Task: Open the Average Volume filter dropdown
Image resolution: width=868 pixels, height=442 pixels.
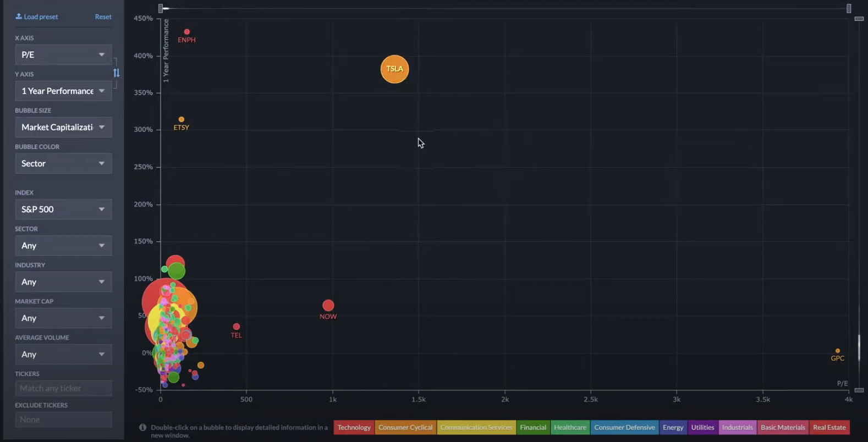Action: [63, 354]
